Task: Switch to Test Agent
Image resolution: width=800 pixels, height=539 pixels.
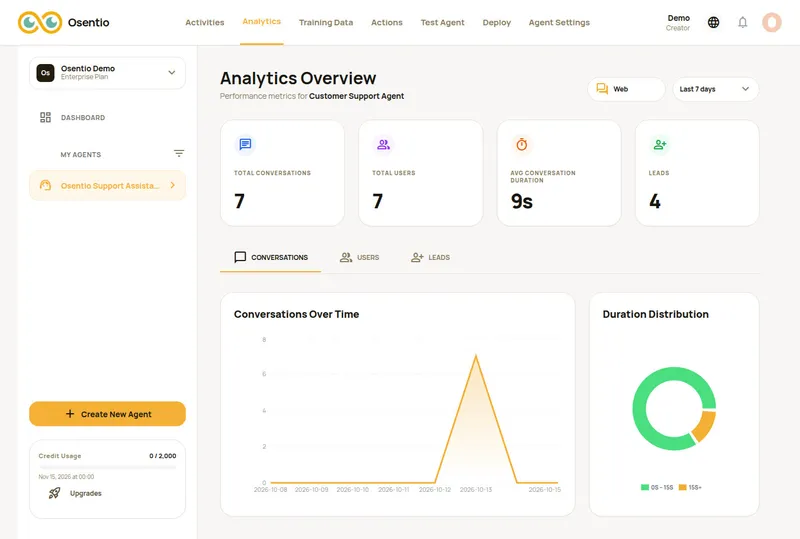Action: tap(442, 22)
